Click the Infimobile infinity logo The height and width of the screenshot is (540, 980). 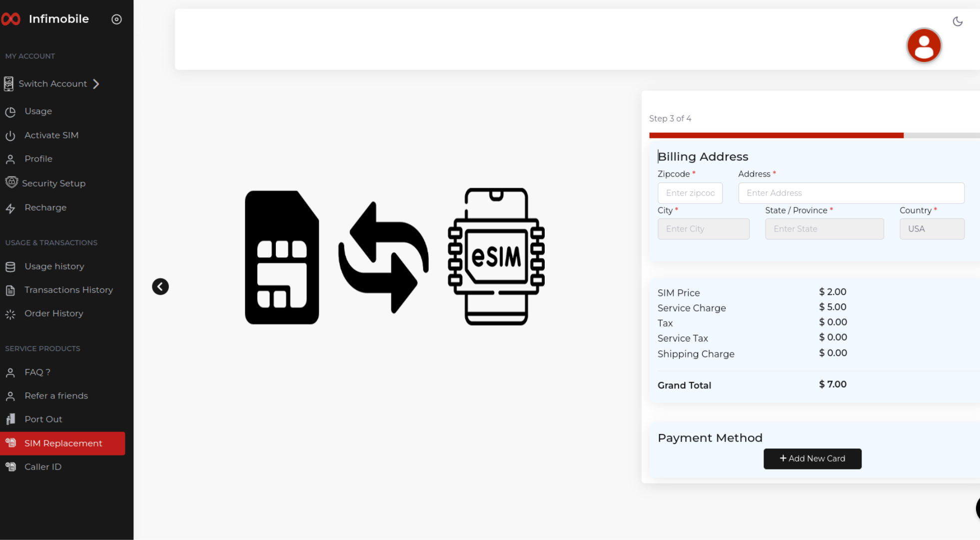pyautogui.click(x=11, y=19)
